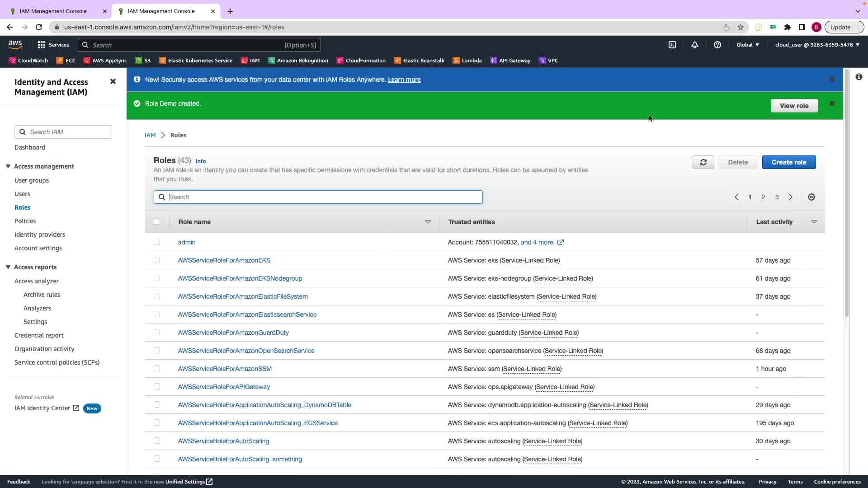
Task: Check the AWSServiceRoleForAmazonEKS row checkbox
Action: tap(157, 260)
